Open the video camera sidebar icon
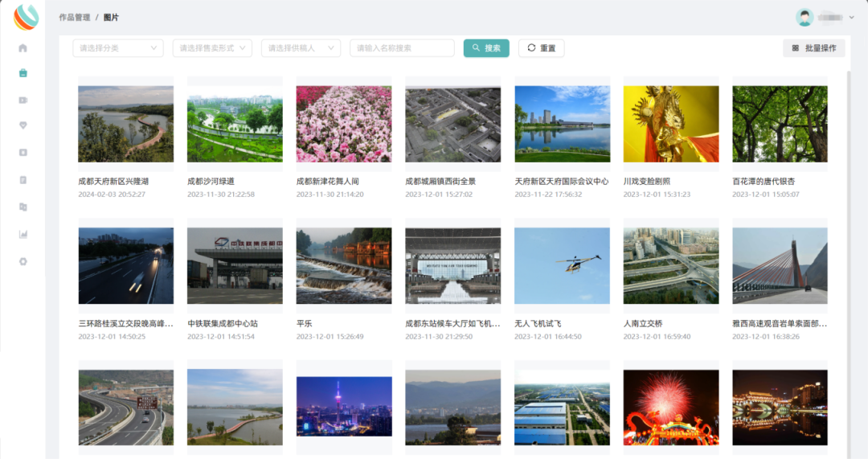This screenshot has width=868, height=459. tap(23, 100)
